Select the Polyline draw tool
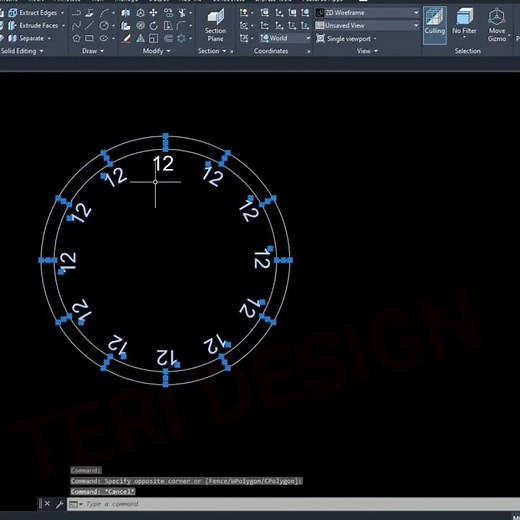 pos(76,13)
